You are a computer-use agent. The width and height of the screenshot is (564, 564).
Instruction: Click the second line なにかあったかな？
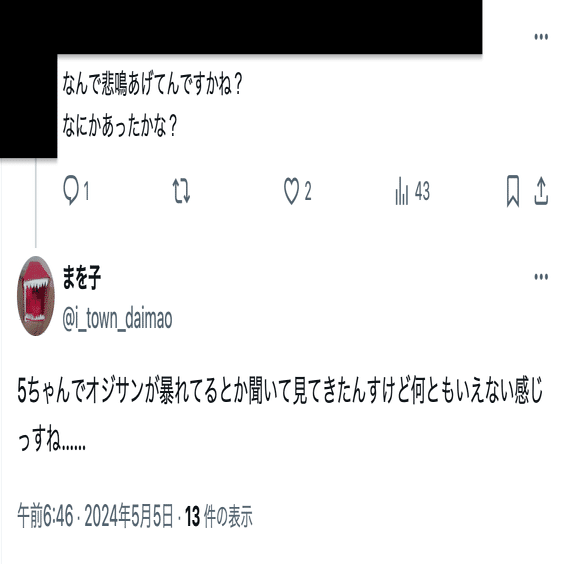[120, 125]
